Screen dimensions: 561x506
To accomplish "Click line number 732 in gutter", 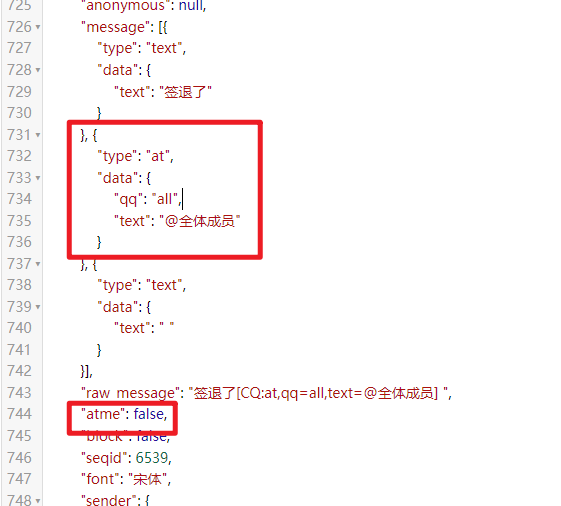I will [19, 156].
